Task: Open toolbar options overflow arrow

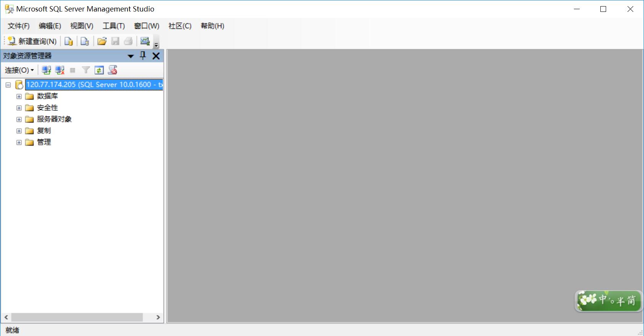Action: (156, 42)
